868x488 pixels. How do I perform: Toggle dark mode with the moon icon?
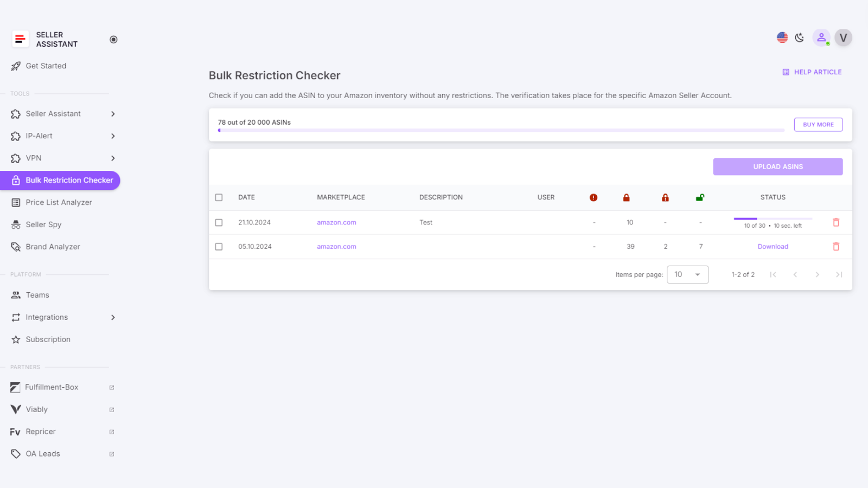click(799, 37)
